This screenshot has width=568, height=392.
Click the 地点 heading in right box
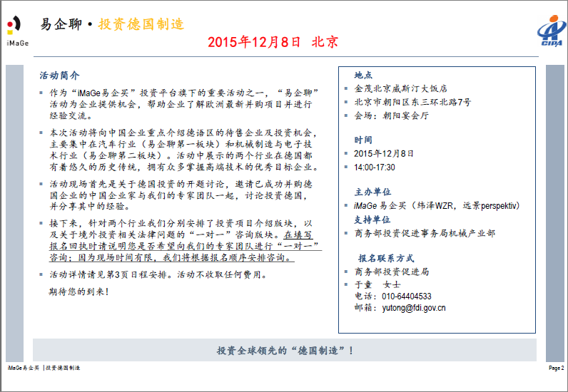click(363, 76)
